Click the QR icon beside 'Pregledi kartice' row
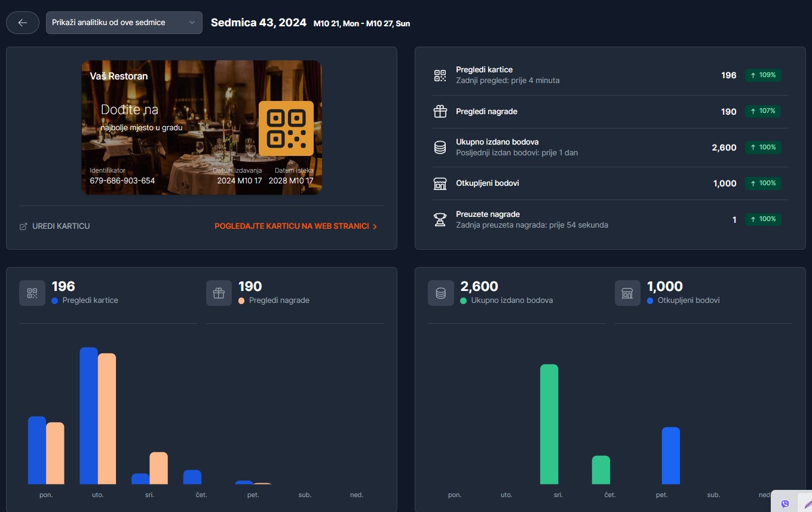This screenshot has height=512, width=812. (440, 75)
